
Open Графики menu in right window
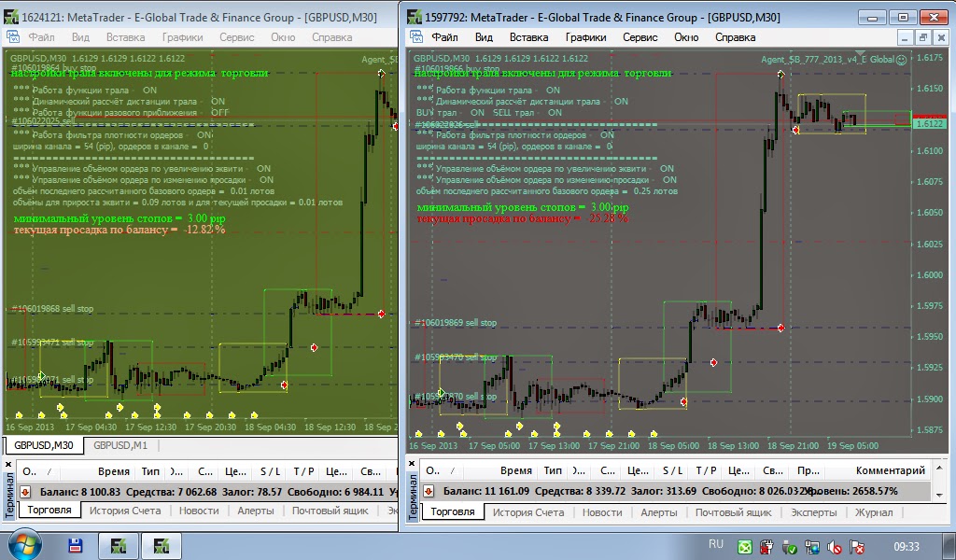click(x=585, y=37)
